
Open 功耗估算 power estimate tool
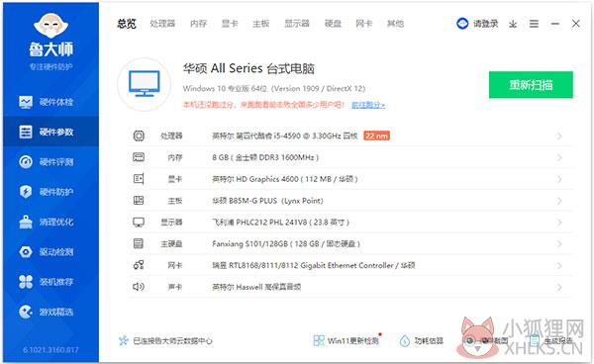tap(422, 340)
